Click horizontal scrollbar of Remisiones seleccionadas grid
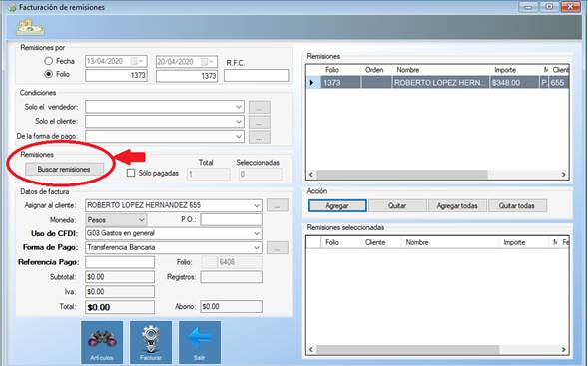 pos(408,349)
